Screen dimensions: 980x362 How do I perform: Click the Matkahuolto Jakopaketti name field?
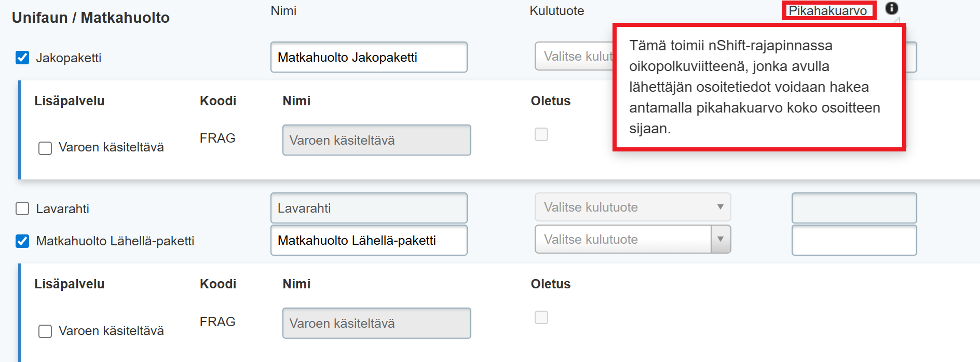point(369,57)
